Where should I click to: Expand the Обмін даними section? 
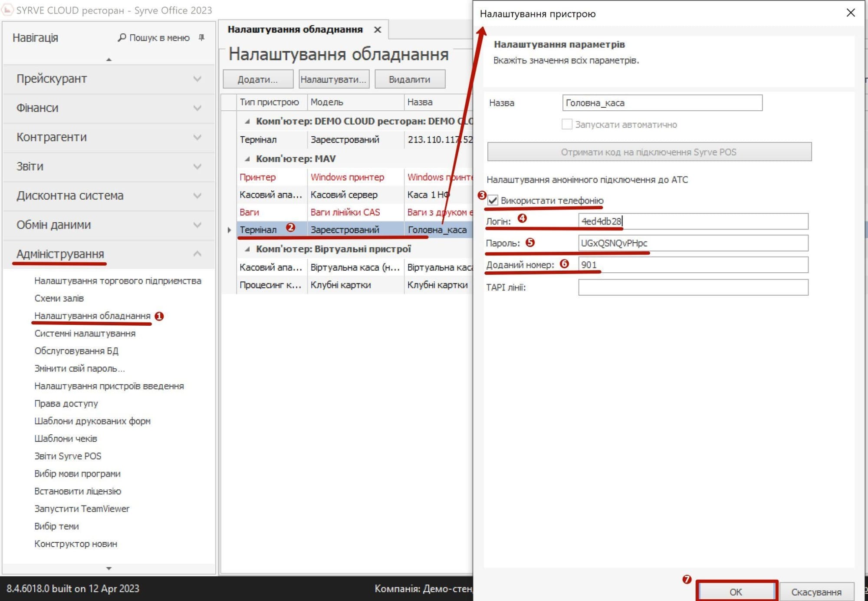(109, 225)
